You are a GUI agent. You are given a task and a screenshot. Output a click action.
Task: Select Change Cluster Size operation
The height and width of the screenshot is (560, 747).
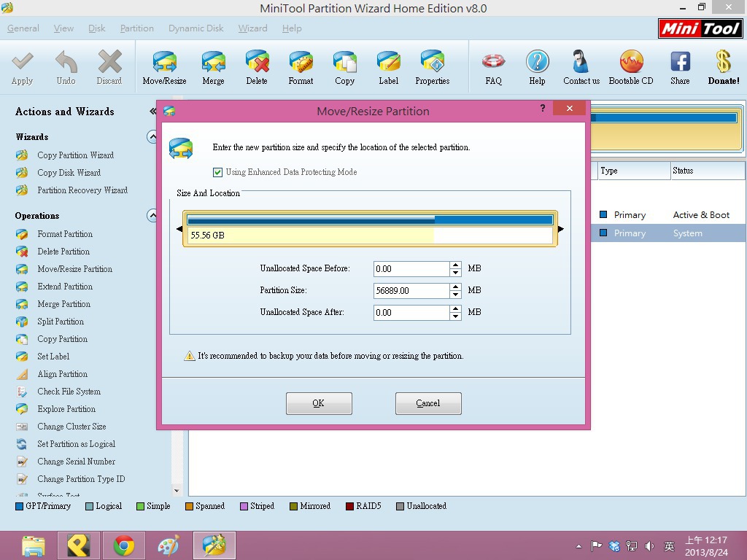[x=71, y=427]
